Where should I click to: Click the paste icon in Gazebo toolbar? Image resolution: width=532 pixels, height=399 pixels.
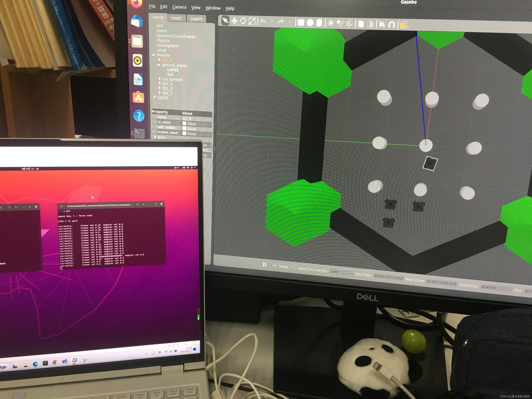coord(371,24)
